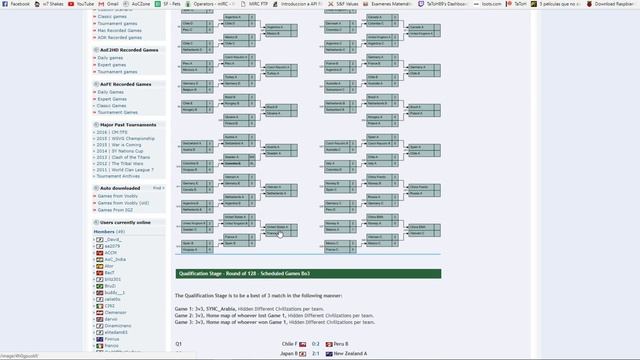The width and height of the screenshot is (640, 360).
Task: Open the Facebook bookmark
Action: 16,4
